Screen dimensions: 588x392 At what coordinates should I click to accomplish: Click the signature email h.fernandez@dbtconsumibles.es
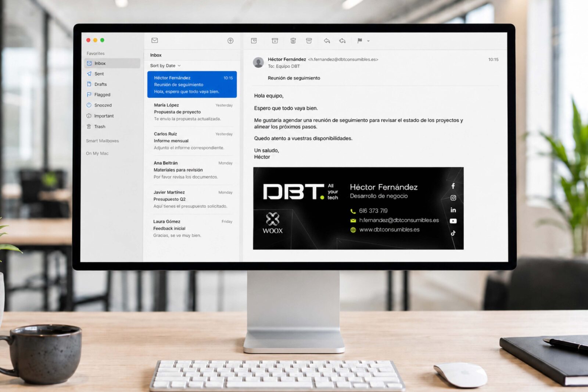[399, 220]
